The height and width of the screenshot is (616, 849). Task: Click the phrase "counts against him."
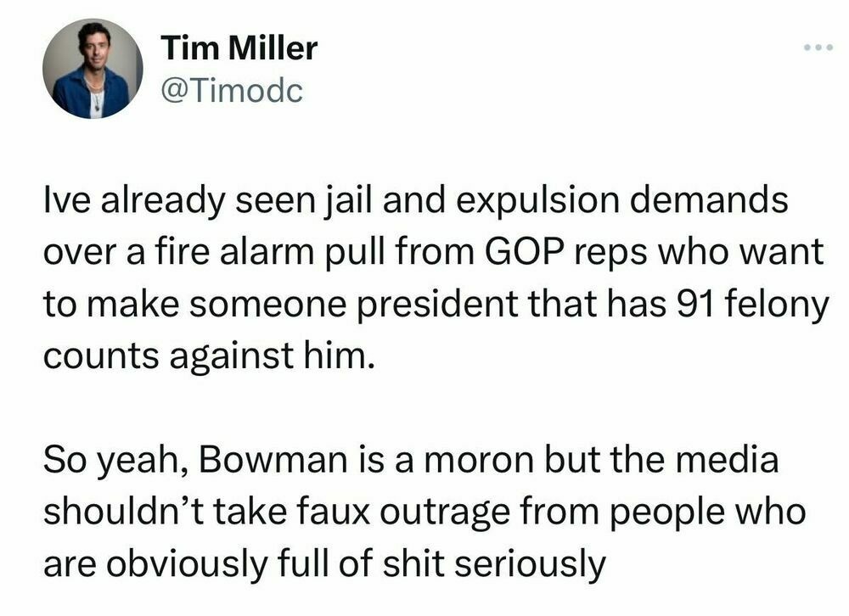[x=208, y=351]
